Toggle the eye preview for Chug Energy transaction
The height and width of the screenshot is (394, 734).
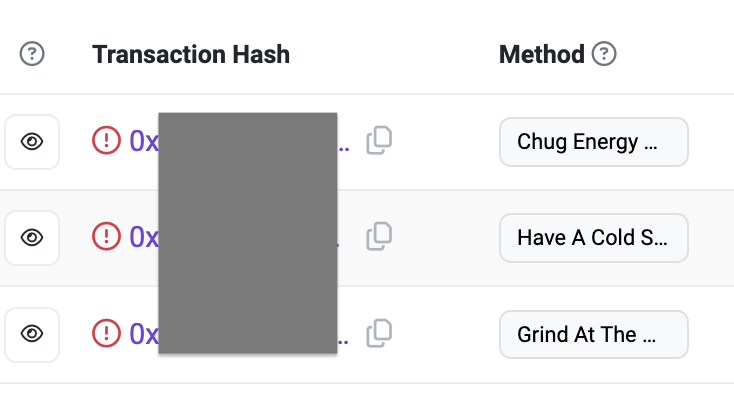pos(32,142)
